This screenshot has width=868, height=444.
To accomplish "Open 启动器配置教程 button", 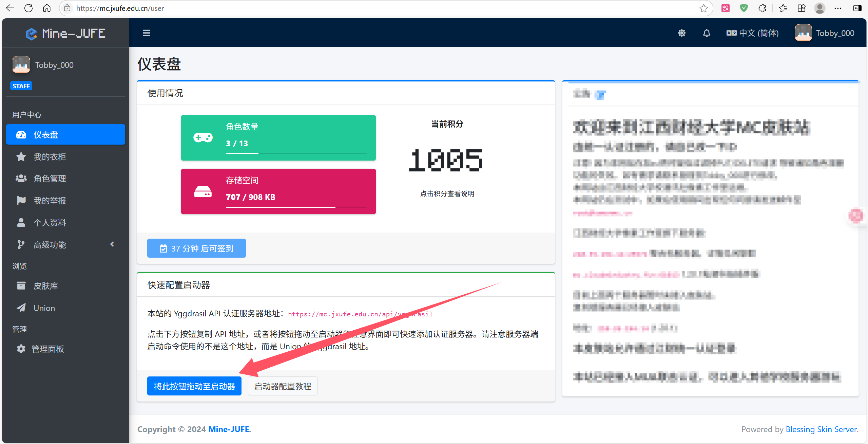I will (x=283, y=386).
